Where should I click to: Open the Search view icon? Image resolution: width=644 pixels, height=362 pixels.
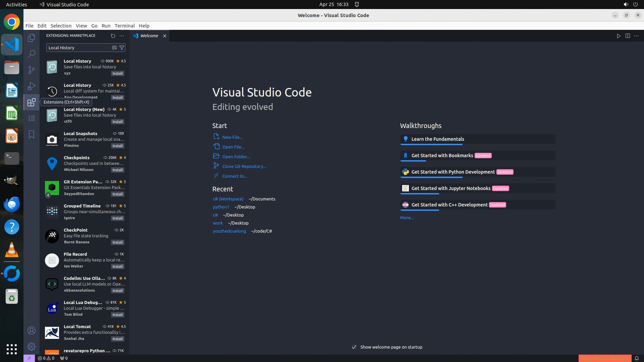pos(32,54)
